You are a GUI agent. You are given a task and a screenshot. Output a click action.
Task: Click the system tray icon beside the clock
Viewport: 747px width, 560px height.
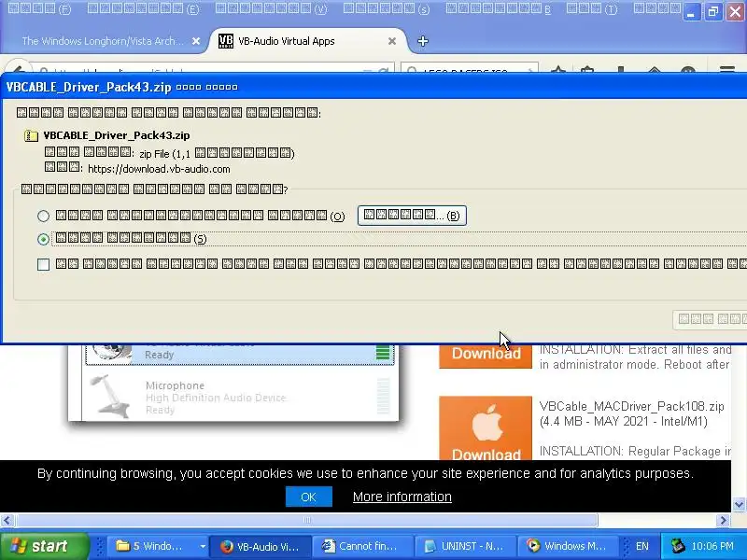tap(678, 546)
